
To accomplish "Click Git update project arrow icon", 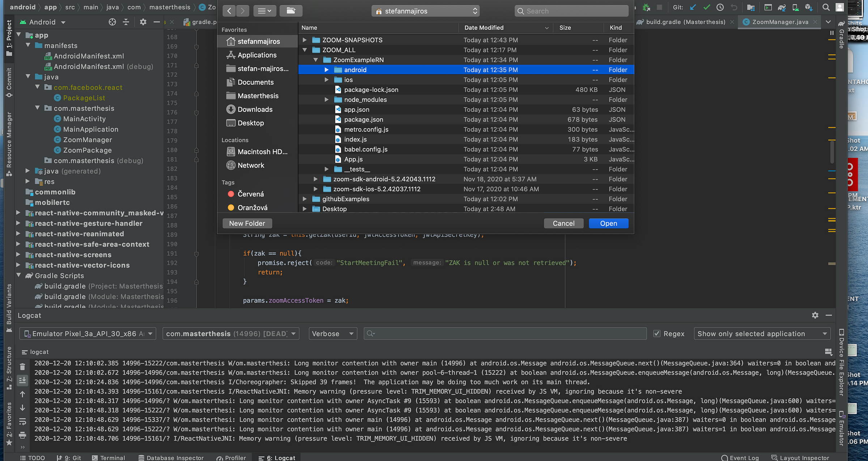I will pyautogui.click(x=693, y=7).
